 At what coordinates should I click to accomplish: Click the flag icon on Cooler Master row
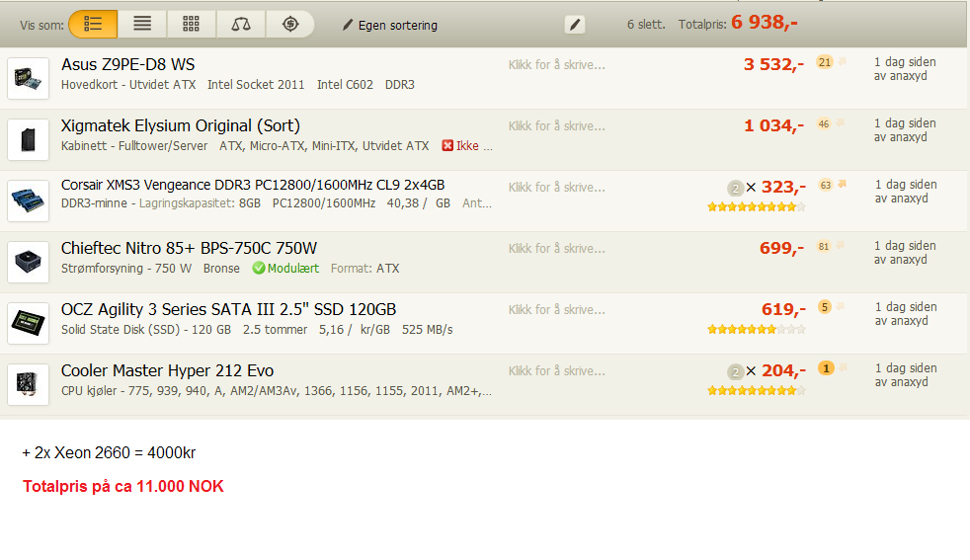(843, 367)
